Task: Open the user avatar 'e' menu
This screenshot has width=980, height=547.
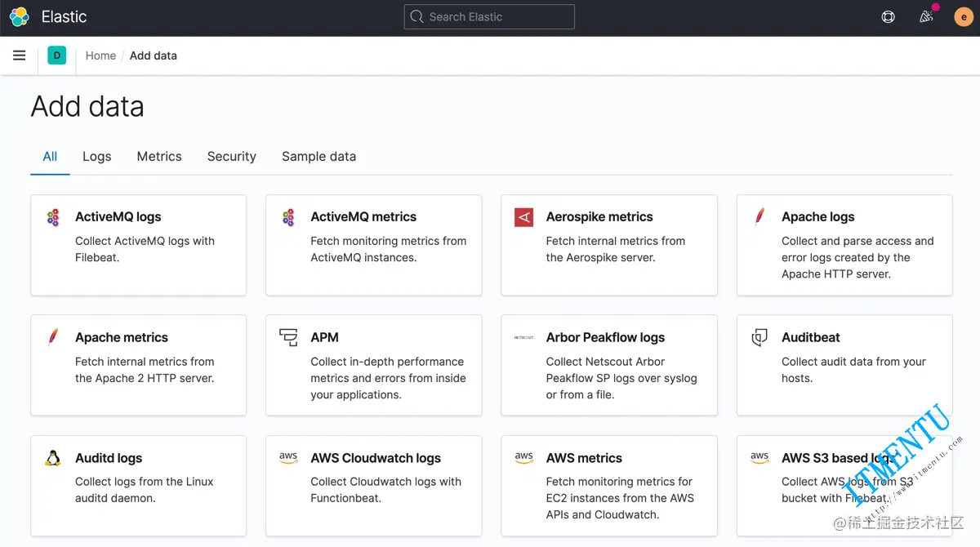Action: pos(964,16)
